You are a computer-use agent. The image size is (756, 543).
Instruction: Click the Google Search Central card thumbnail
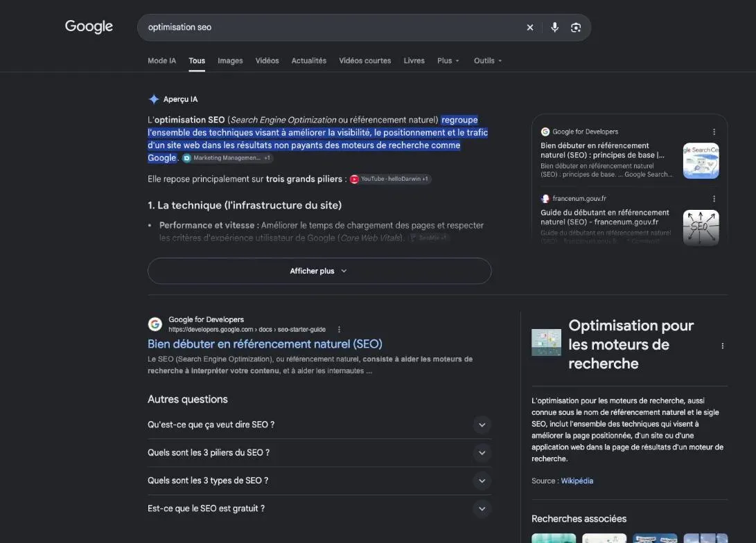click(x=701, y=161)
